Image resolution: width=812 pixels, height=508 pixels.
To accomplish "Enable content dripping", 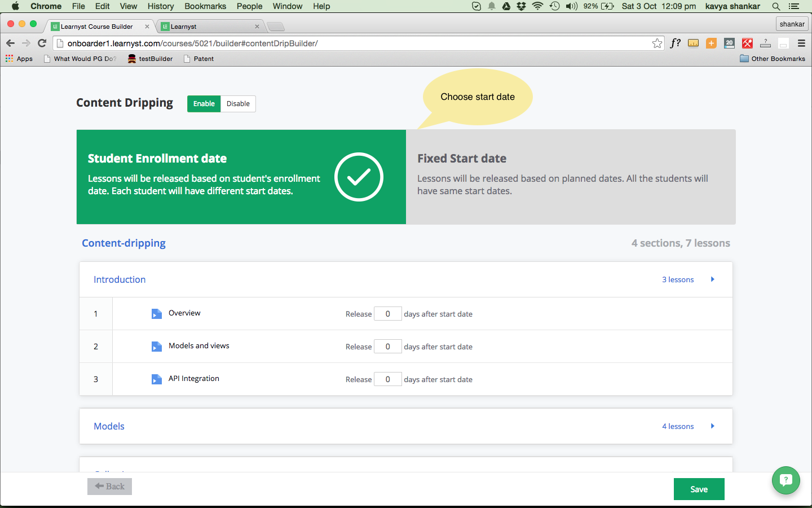I will point(204,104).
